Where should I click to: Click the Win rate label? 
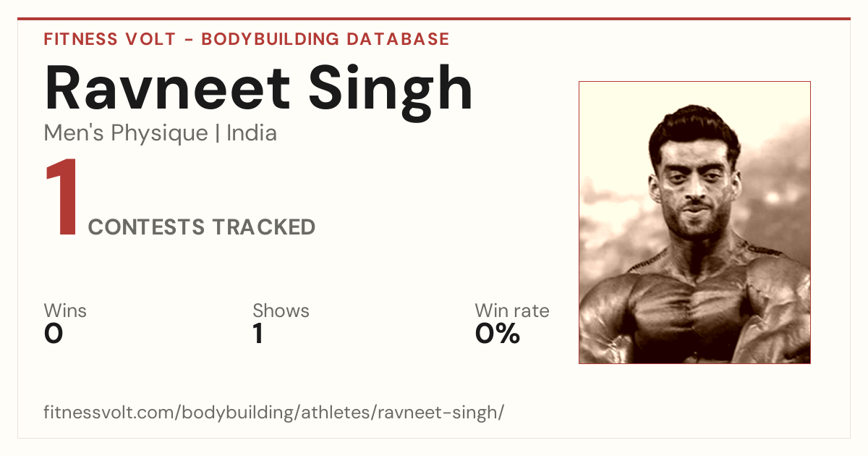(x=512, y=311)
